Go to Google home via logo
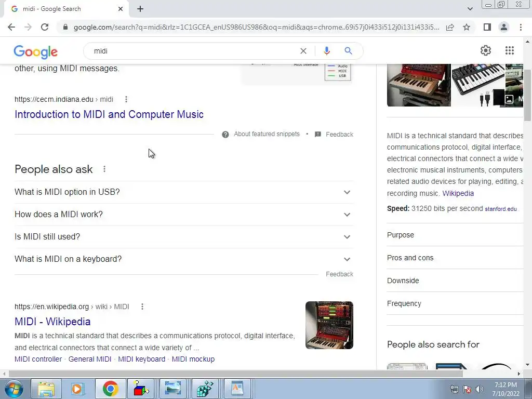The height and width of the screenshot is (399, 532). (36, 51)
